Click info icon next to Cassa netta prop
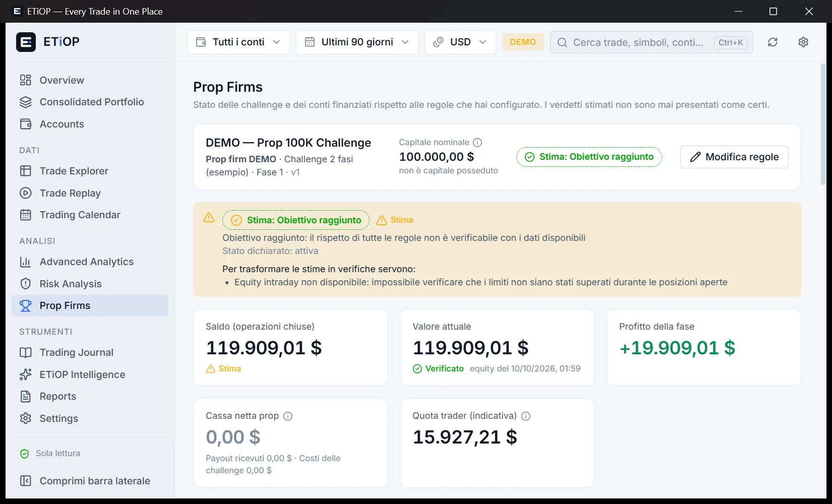This screenshot has width=832, height=504. [288, 416]
